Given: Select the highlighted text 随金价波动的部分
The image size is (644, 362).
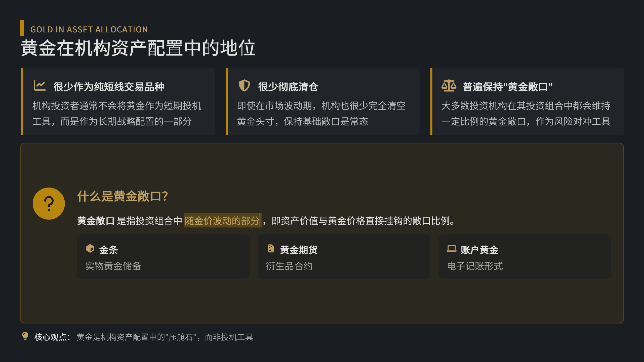Looking at the screenshot, I should tap(222, 221).
